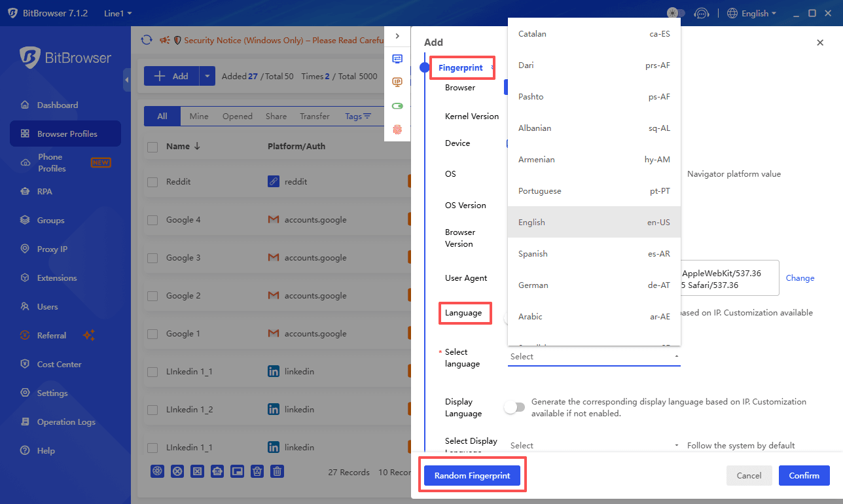Click the refresh icon beside the Security Notice

(147, 40)
